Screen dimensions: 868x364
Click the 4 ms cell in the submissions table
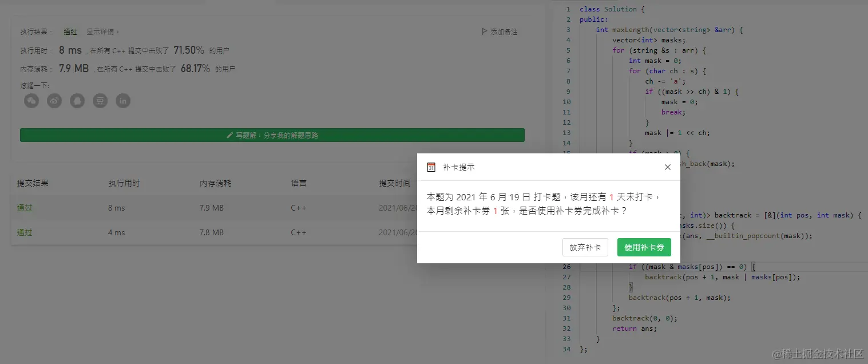pyautogui.click(x=117, y=232)
